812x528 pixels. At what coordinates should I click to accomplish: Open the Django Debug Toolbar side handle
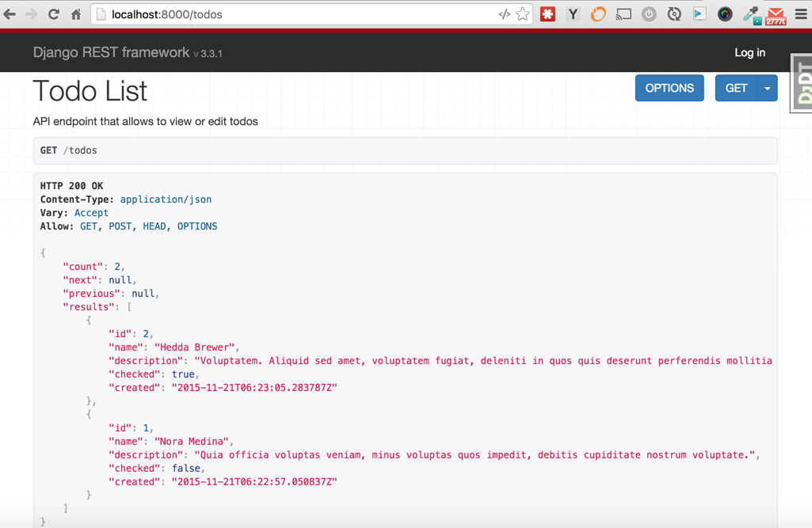pyautogui.click(x=802, y=83)
